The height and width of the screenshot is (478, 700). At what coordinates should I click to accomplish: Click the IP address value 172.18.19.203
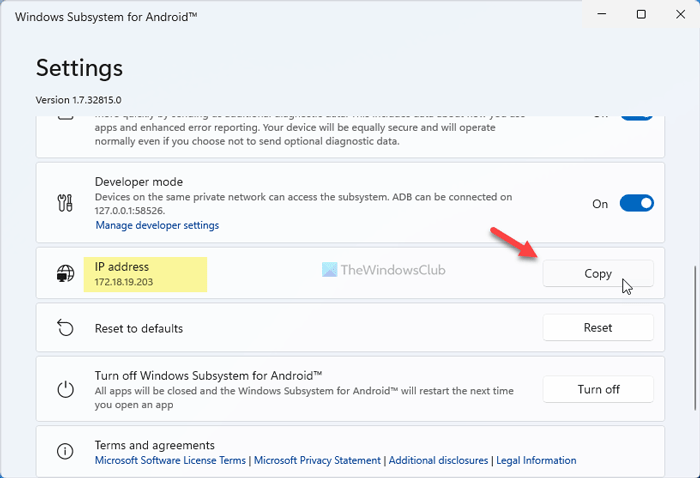click(x=125, y=283)
